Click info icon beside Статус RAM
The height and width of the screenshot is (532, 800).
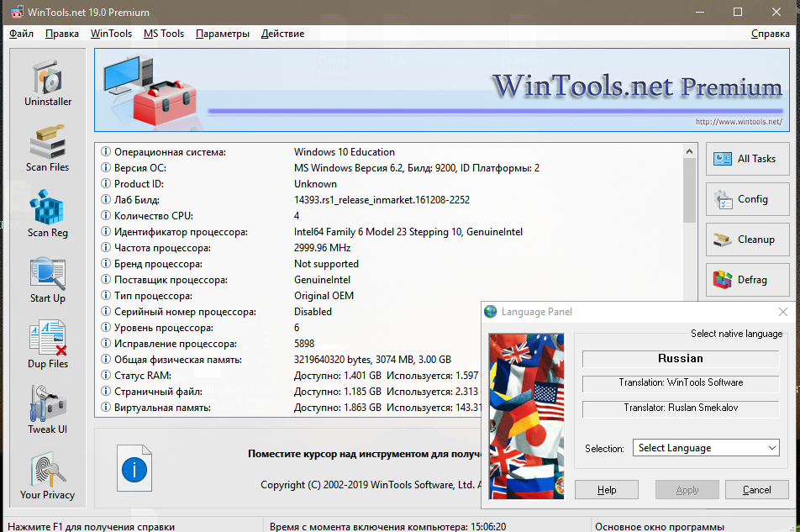pos(106,375)
